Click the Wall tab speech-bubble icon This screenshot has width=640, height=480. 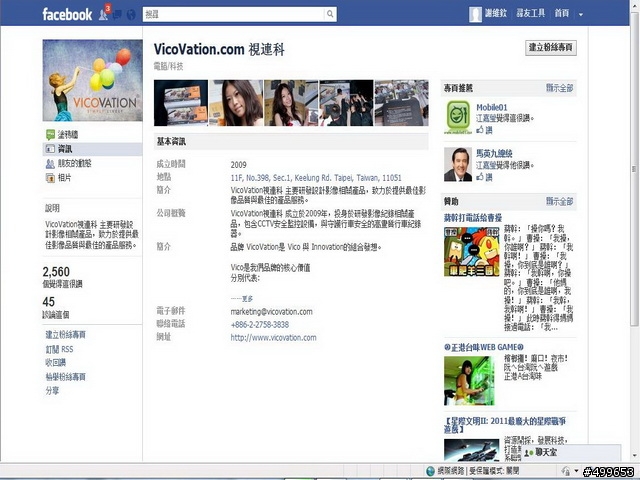50,134
